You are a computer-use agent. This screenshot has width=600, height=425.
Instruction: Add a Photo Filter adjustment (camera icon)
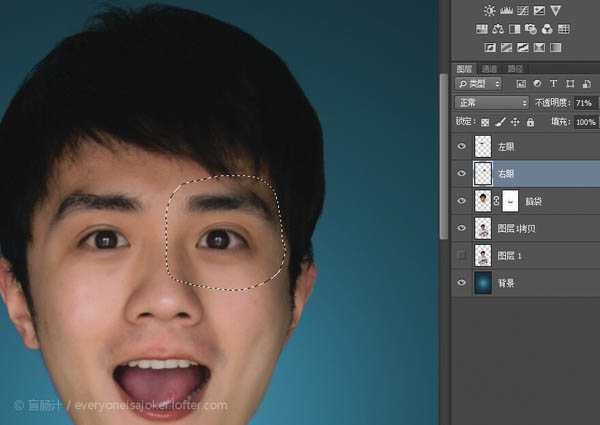pyautogui.click(x=531, y=29)
